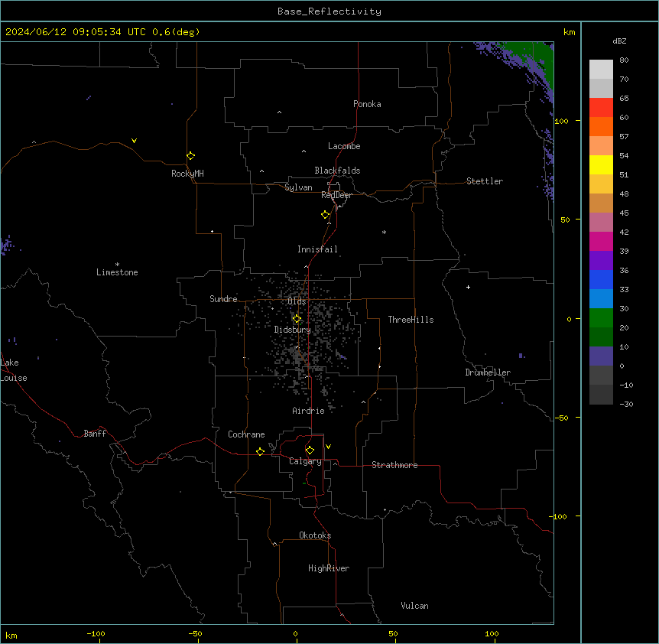659x644 pixels.
Task: Click the yellow marker south of Cochrane
Action: pos(260,451)
